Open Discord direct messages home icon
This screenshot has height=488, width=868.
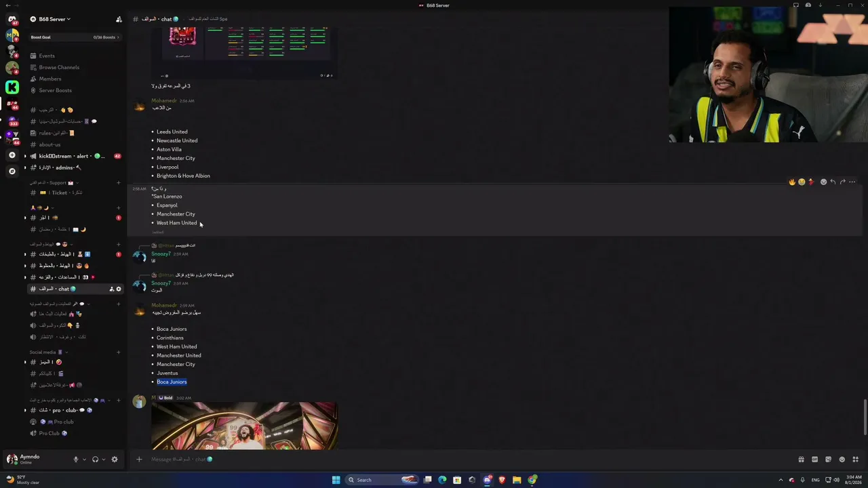tap(12, 19)
